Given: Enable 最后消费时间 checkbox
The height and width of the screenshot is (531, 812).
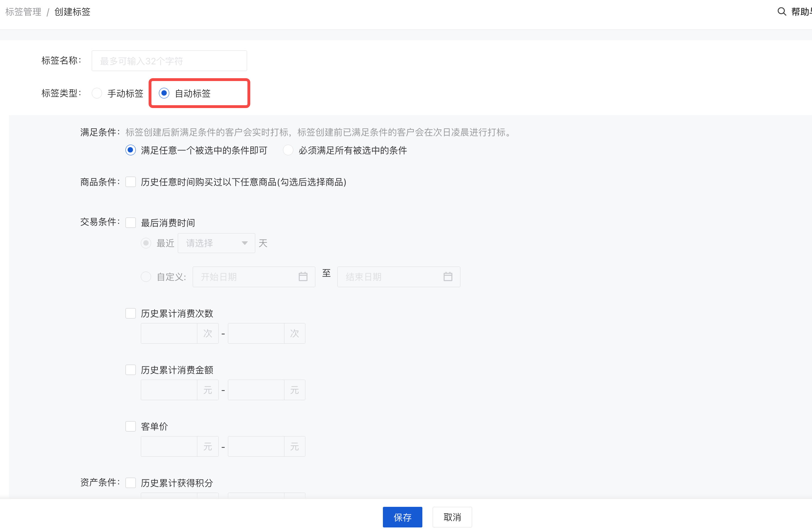Looking at the screenshot, I should coord(130,223).
